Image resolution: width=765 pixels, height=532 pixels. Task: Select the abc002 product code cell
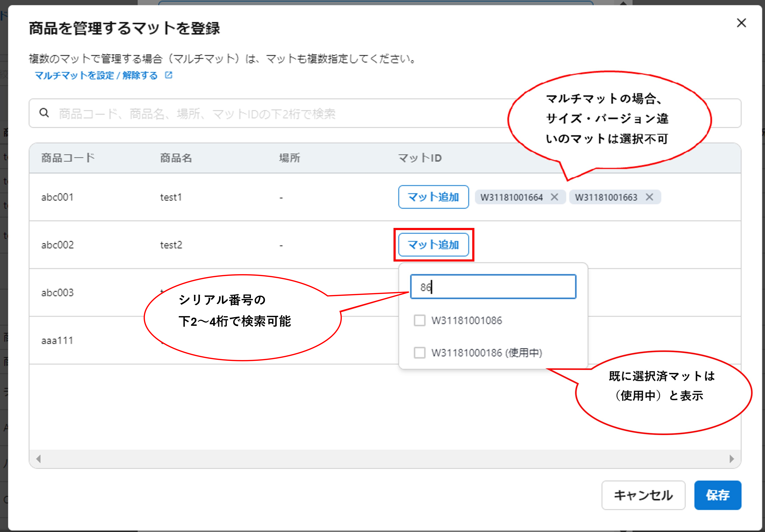point(57,245)
